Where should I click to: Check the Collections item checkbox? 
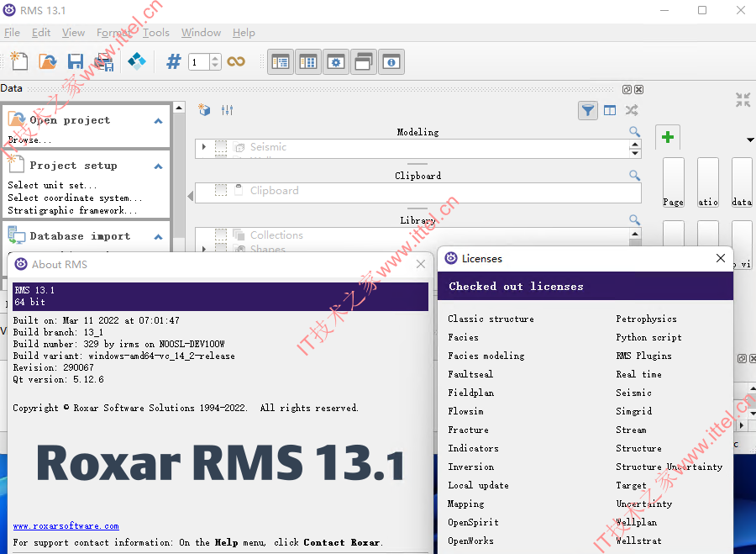tap(221, 235)
